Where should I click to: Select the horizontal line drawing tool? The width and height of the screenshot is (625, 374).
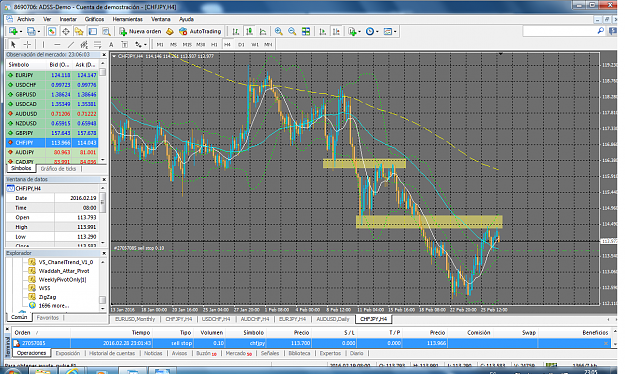[57, 44]
